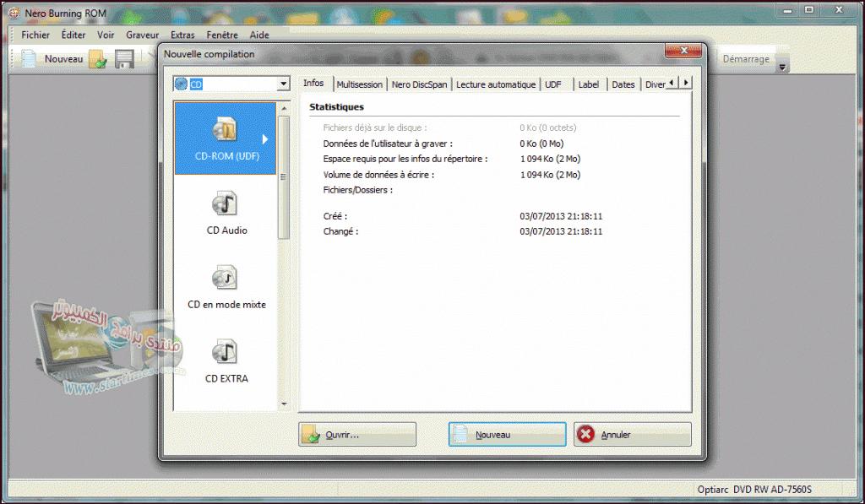
Task: Open the Aide menu
Action: (259, 35)
